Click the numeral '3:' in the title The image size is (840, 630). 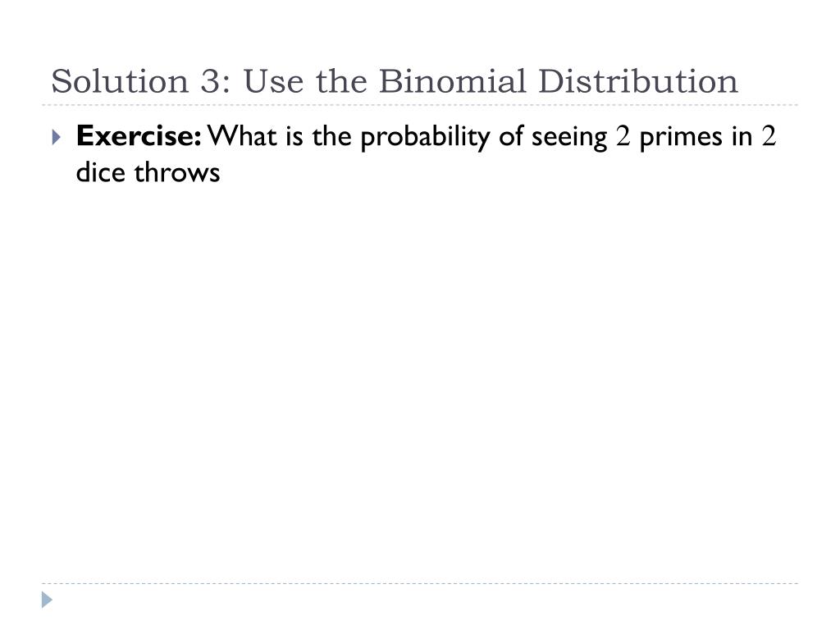(216, 82)
